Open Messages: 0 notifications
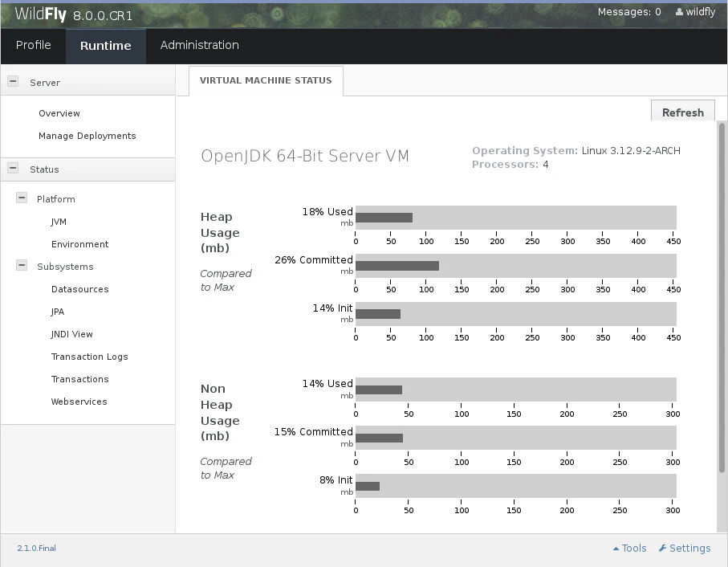Viewport: 728px width, 567px height. tap(629, 12)
